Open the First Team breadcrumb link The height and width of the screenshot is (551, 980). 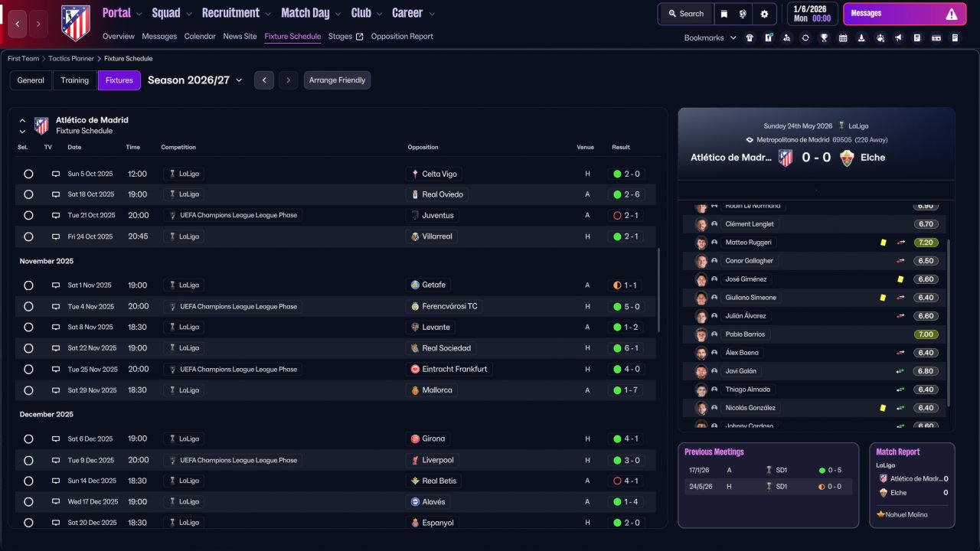pyautogui.click(x=24, y=58)
